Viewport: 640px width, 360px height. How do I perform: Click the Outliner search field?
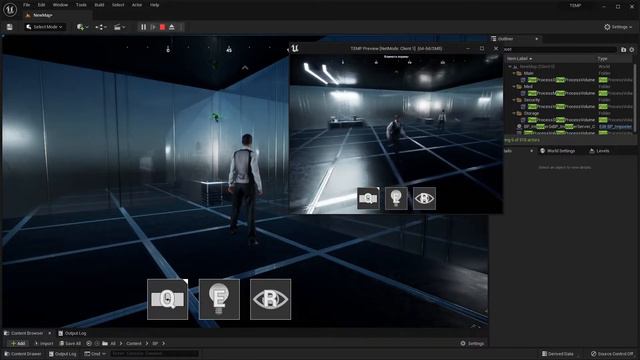coord(560,49)
